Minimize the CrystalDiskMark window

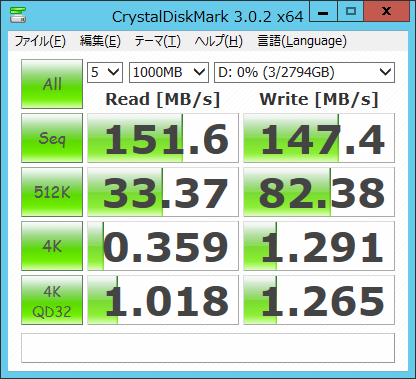coord(323,12)
